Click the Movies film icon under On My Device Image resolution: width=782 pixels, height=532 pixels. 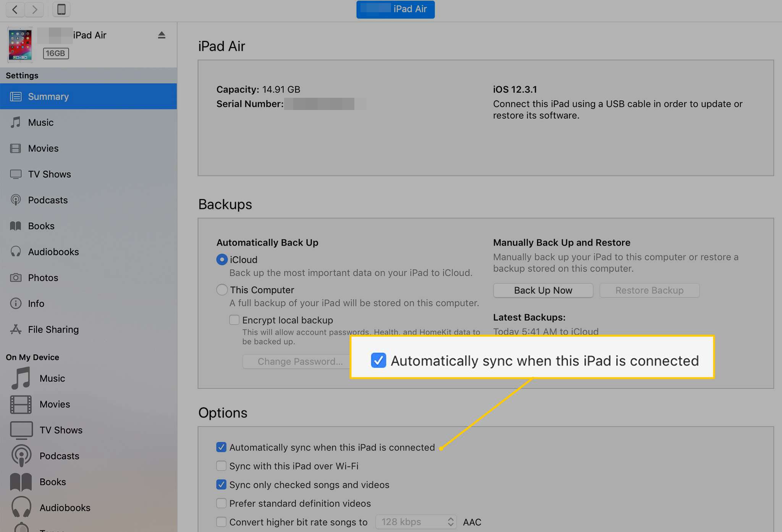(x=21, y=404)
